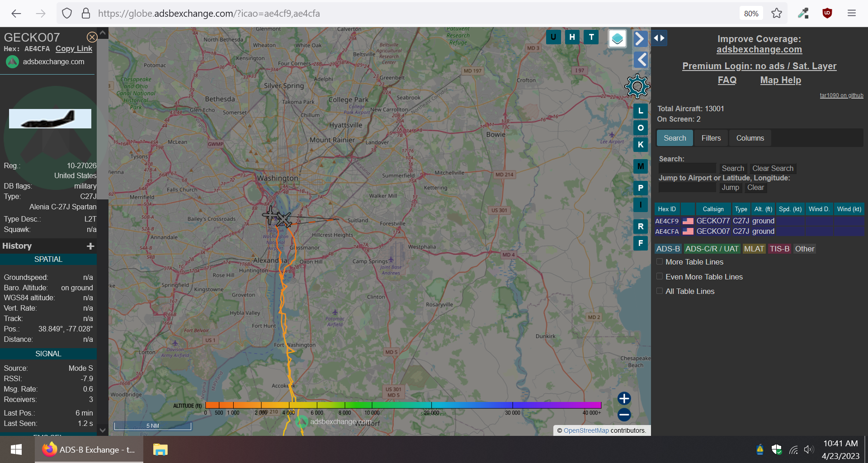Click the Jump button
Image resolution: width=868 pixels, height=463 pixels.
(730, 188)
